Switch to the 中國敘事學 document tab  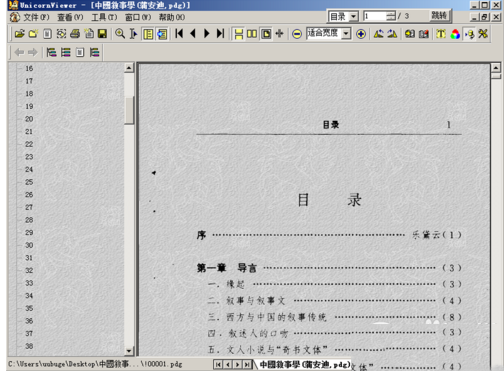304,364
